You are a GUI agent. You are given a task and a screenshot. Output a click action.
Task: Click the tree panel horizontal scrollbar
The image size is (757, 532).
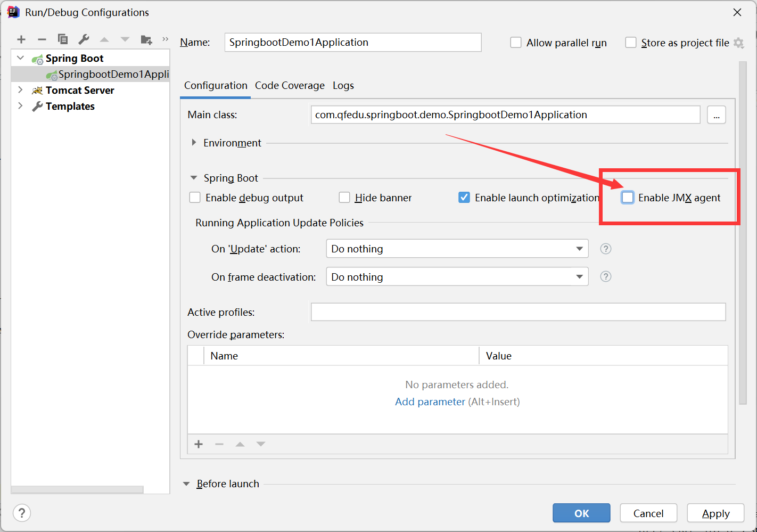point(77,489)
